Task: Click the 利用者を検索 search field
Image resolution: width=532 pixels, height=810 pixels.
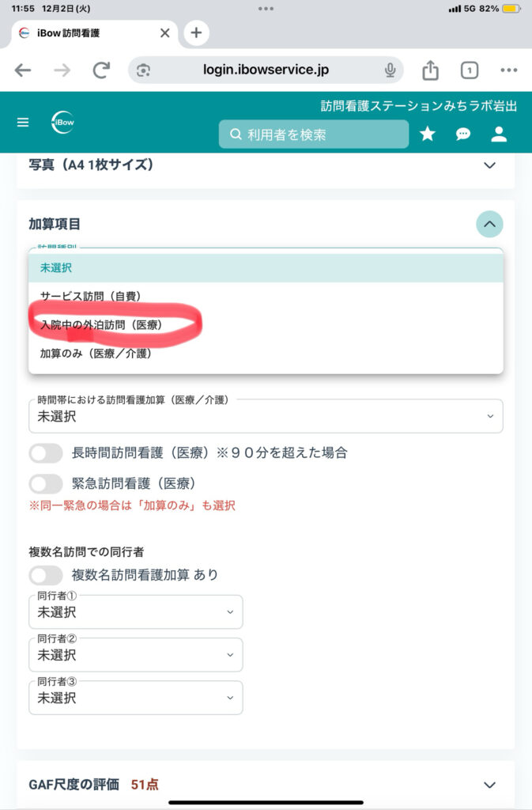Action: (x=314, y=134)
